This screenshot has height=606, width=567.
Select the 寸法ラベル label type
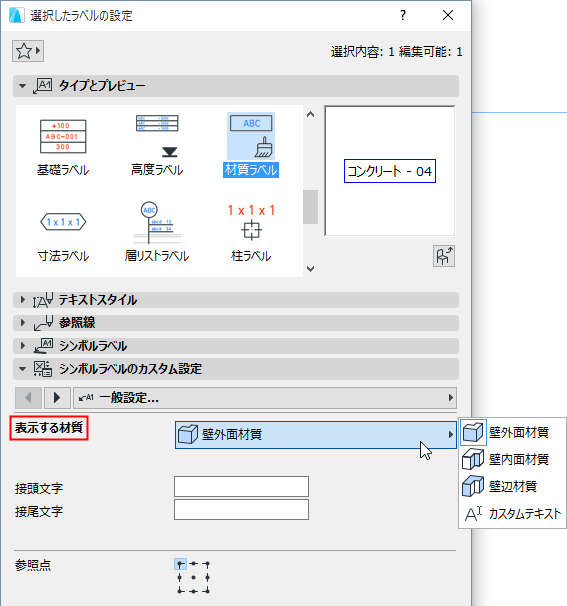[x=63, y=237]
